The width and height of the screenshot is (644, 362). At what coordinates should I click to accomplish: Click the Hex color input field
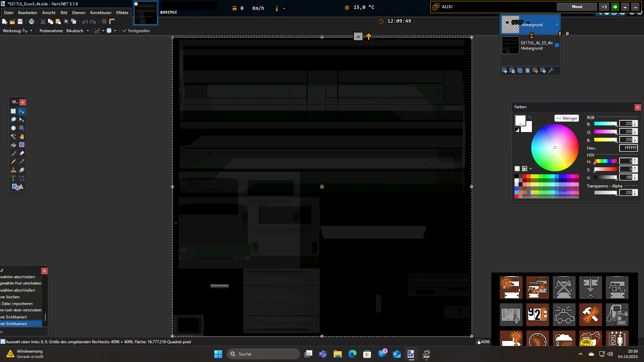(628, 148)
